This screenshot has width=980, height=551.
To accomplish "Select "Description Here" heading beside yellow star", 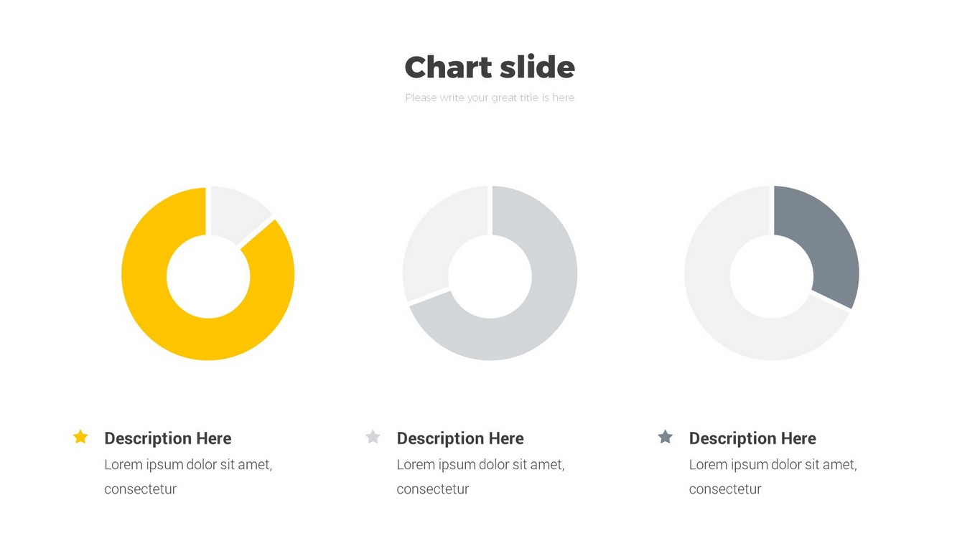I will coord(168,438).
